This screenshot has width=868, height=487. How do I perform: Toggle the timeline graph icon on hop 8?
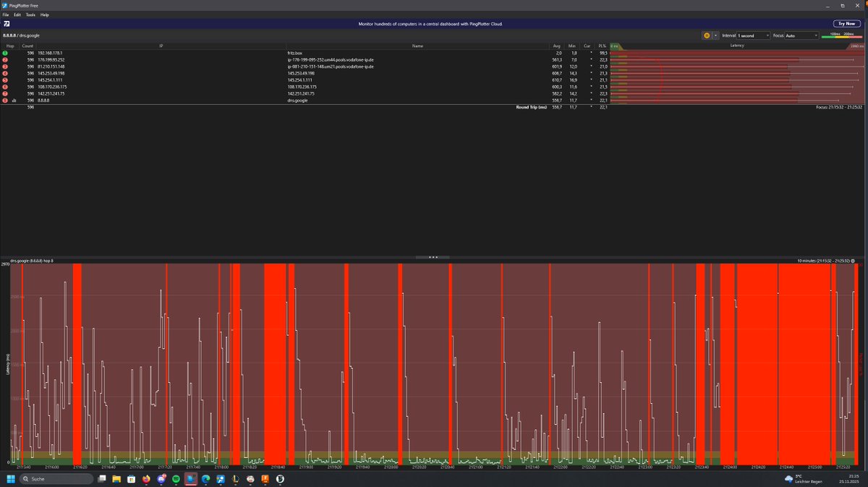[14, 101]
